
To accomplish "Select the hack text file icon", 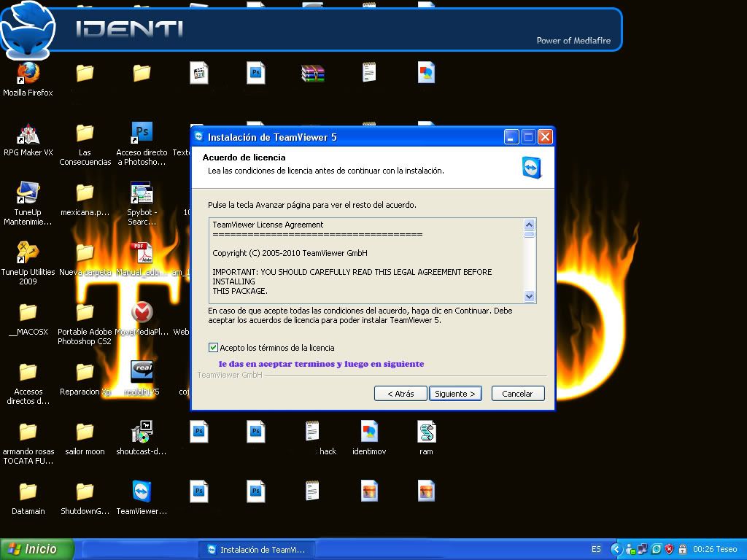I will coord(312,431).
